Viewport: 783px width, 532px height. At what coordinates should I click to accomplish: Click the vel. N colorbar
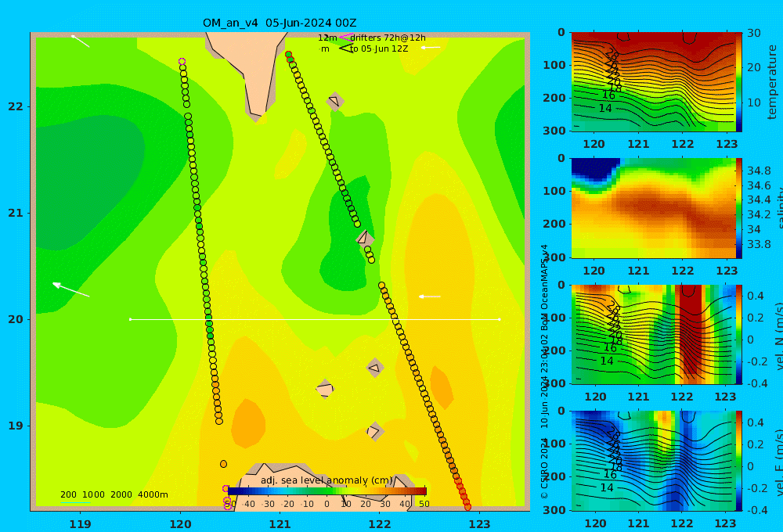(x=739, y=334)
